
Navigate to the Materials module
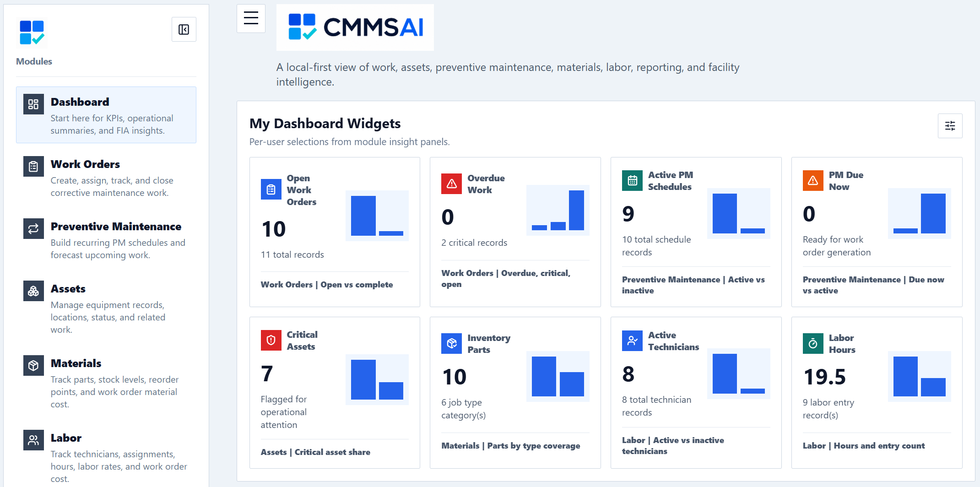(106, 383)
